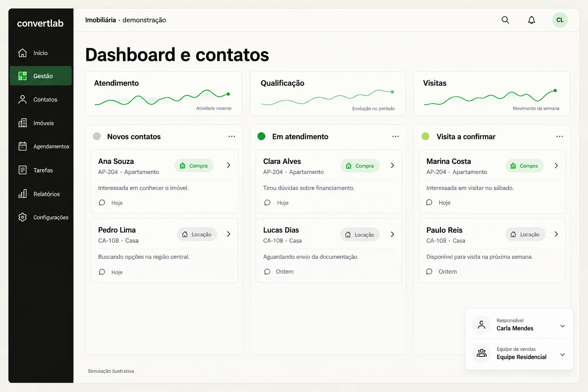Click the Configurações gear icon
The height and width of the screenshot is (392, 588).
tap(23, 217)
